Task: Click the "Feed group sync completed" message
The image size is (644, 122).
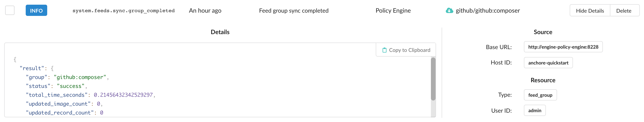Action: 293,11
